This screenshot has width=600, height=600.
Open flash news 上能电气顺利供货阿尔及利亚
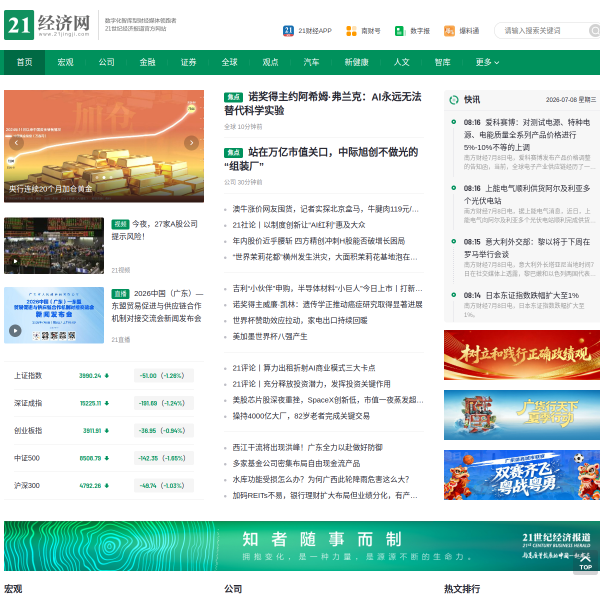(527, 194)
